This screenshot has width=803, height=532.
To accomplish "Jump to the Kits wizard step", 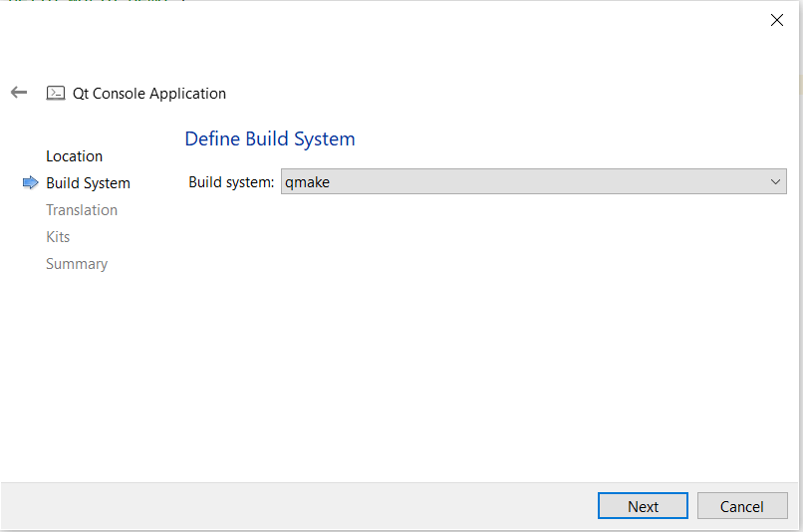I will (58, 237).
